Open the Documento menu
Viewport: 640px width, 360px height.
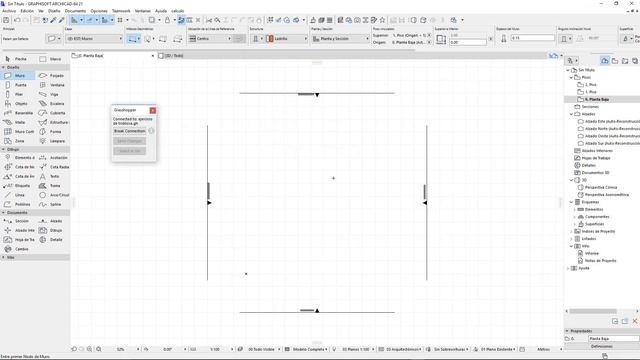click(76, 11)
